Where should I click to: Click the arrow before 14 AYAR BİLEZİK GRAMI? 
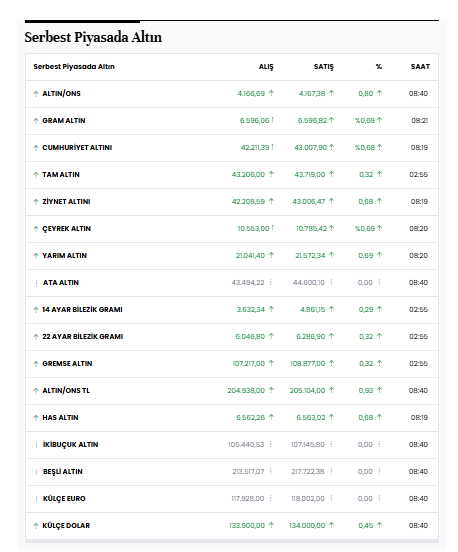pos(36,310)
